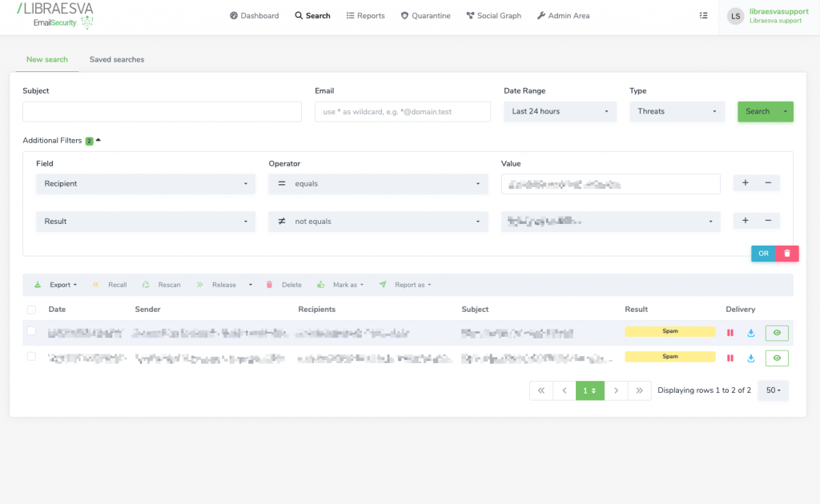Add a filter after the Recipient row

pos(746,182)
